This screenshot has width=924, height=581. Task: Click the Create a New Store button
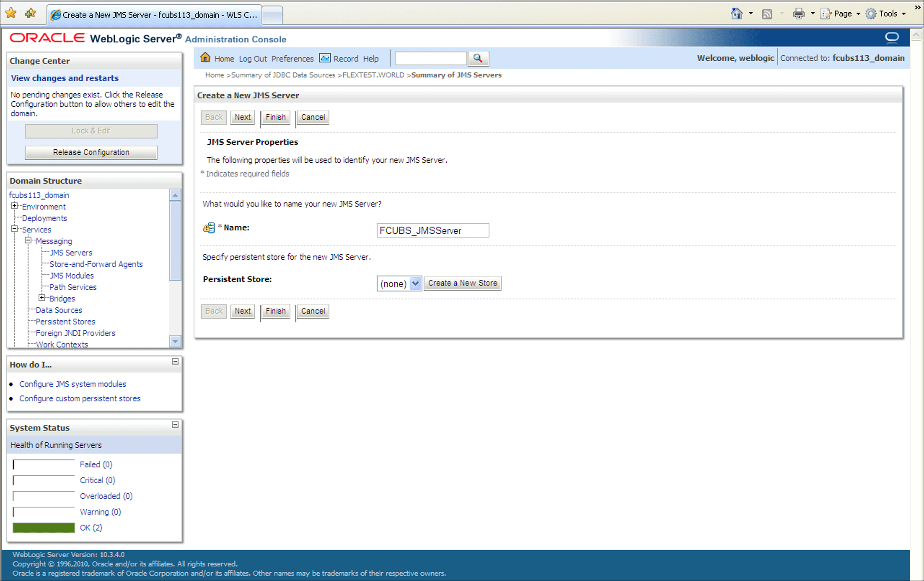pyautogui.click(x=462, y=283)
